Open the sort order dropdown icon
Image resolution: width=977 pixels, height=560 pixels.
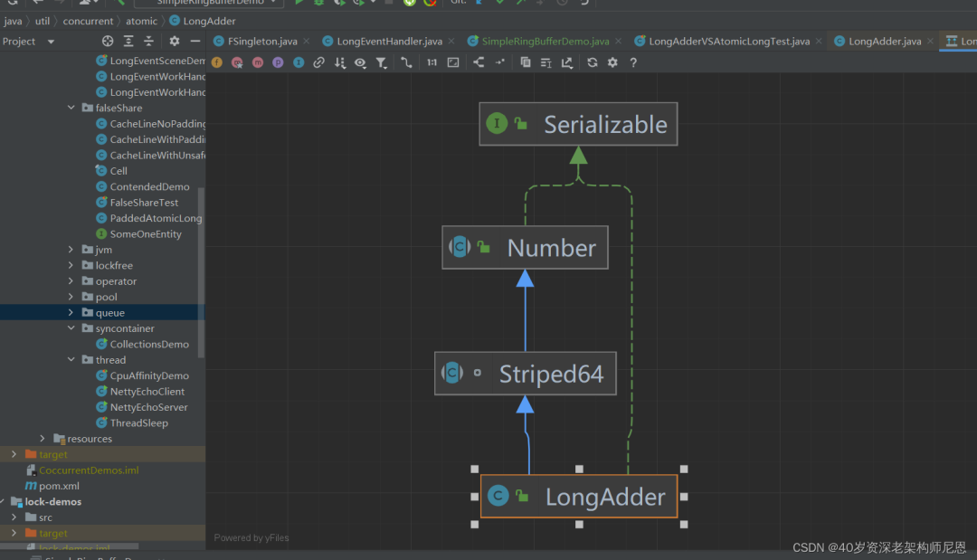pos(339,62)
